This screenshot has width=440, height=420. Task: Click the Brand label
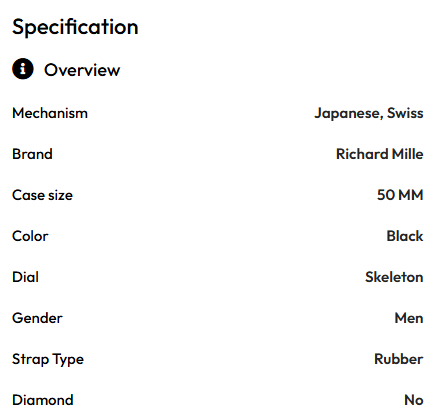pos(32,154)
